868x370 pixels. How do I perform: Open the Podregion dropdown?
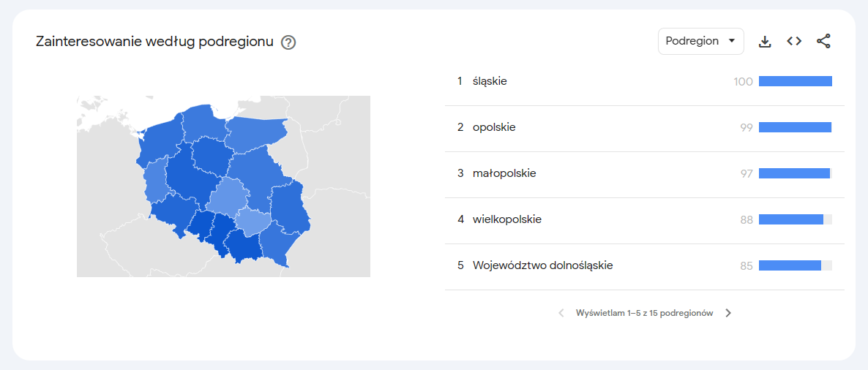701,42
